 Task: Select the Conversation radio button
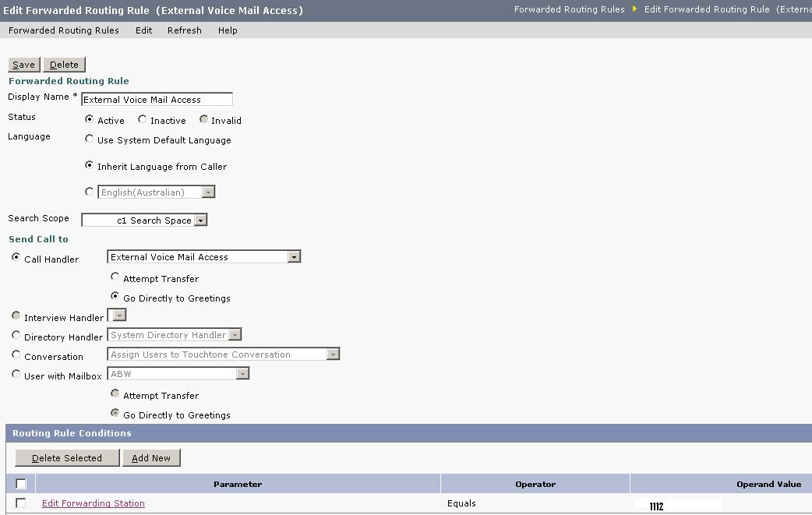16,355
